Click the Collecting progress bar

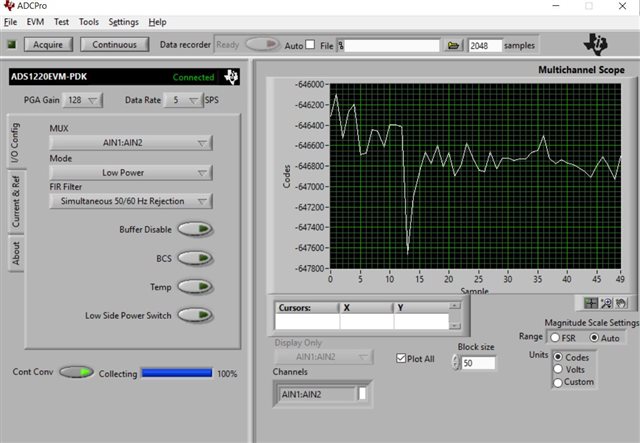point(177,373)
